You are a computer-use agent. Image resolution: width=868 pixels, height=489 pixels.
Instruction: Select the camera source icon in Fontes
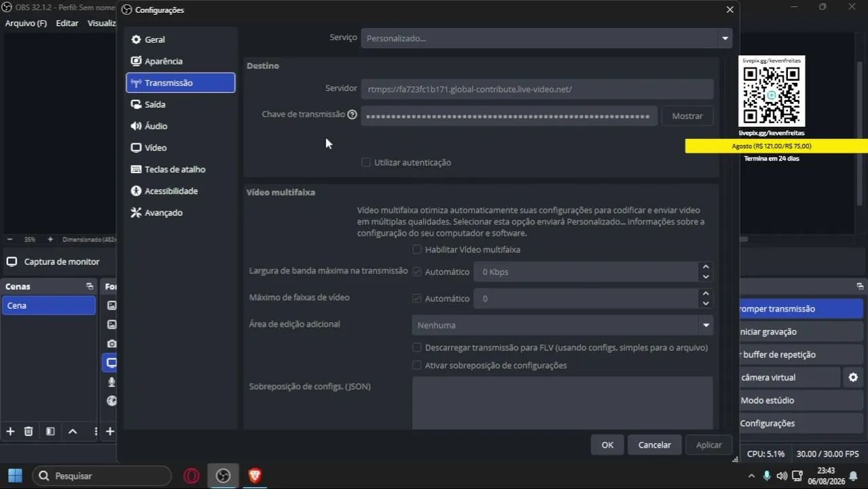tap(112, 344)
